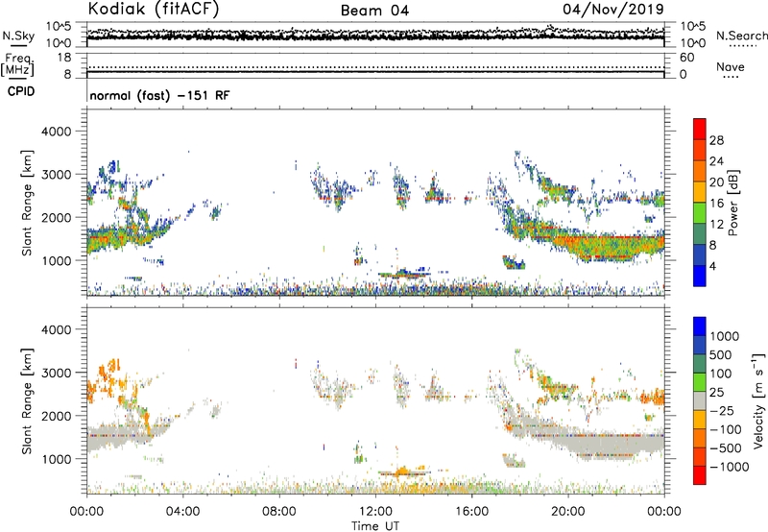
Task: Click the '04:00' time axis tick
Action: 182,512
